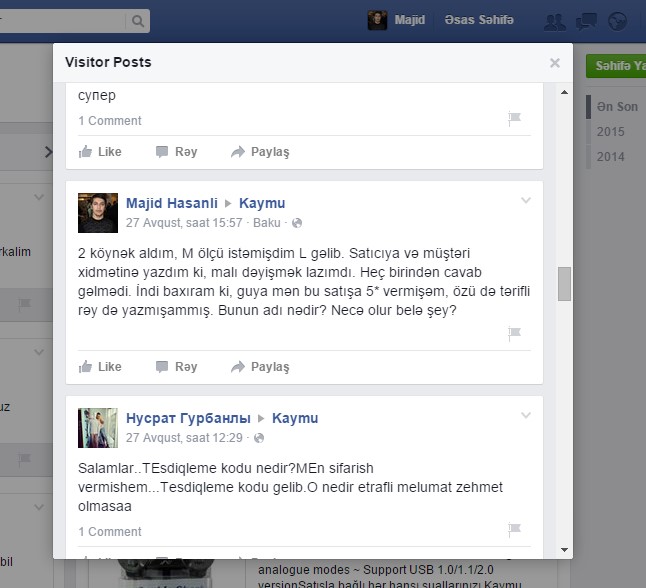Click the green Səhifə Ya... button
Viewport: 646px width, 588px height.
point(616,66)
